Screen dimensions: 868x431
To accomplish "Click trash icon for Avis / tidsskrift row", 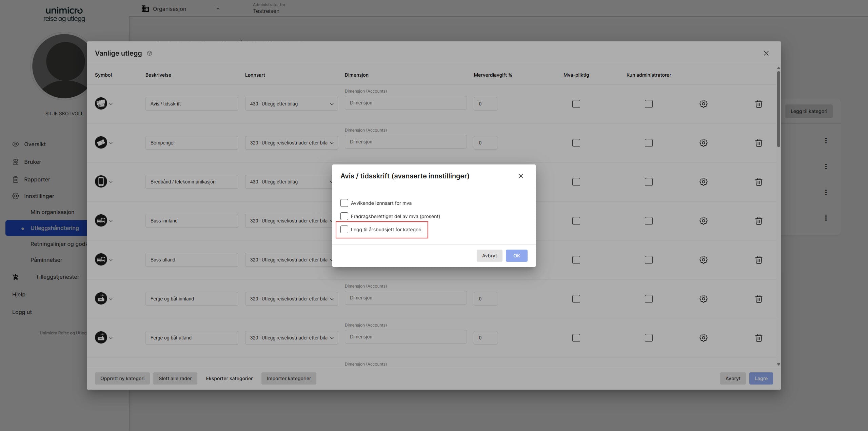I will tap(758, 104).
